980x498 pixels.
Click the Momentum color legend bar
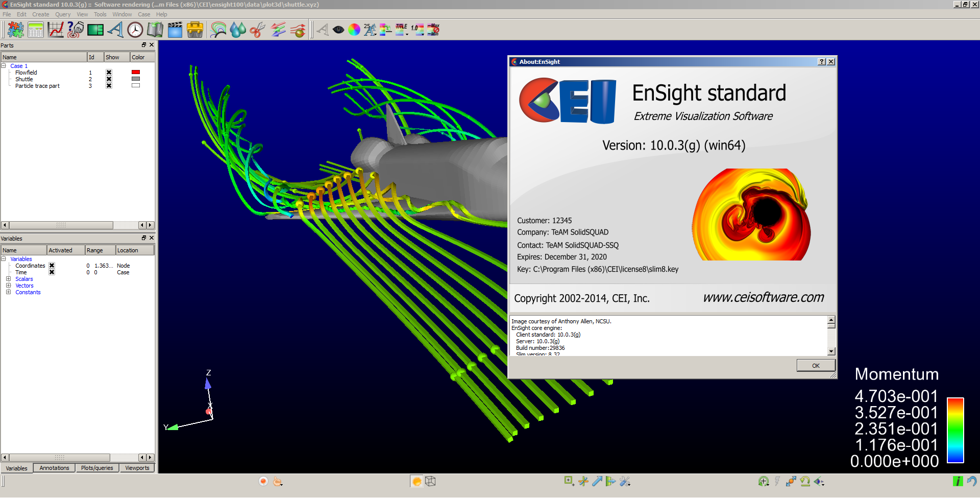tap(955, 430)
